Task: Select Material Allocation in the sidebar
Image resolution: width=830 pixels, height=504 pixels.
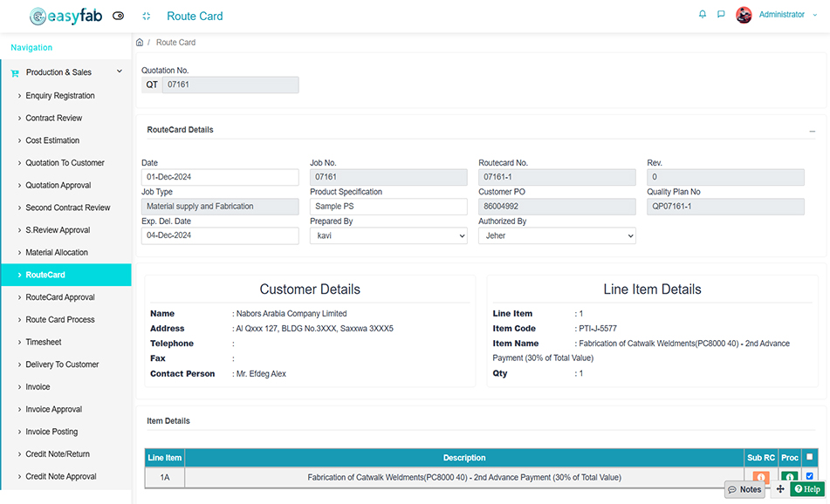Action: click(57, 253)
